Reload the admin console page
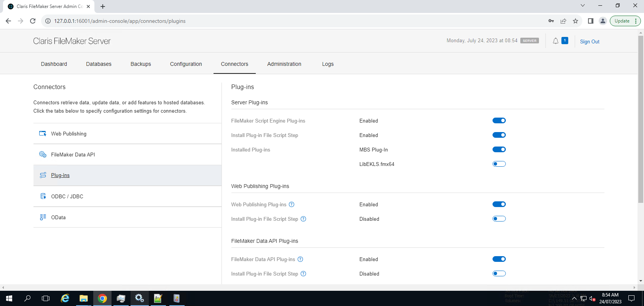 pos(33,21)
